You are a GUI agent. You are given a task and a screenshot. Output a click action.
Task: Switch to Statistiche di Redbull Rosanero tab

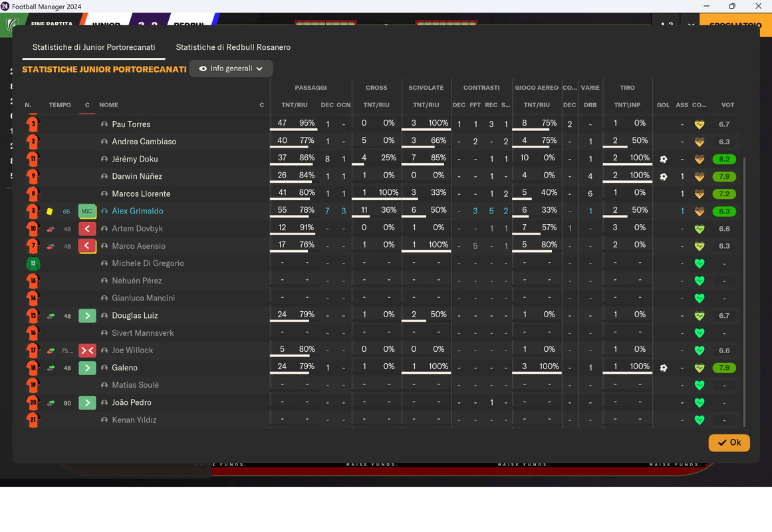[233, 47]
